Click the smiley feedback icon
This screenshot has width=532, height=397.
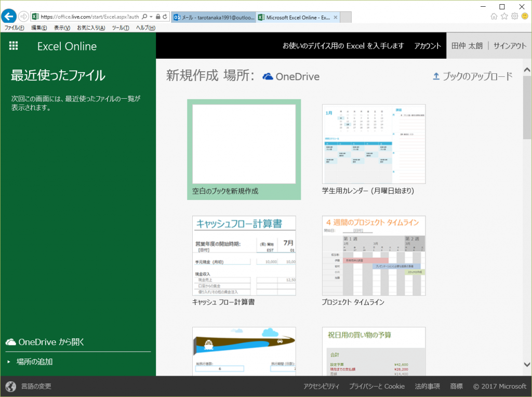525,16
